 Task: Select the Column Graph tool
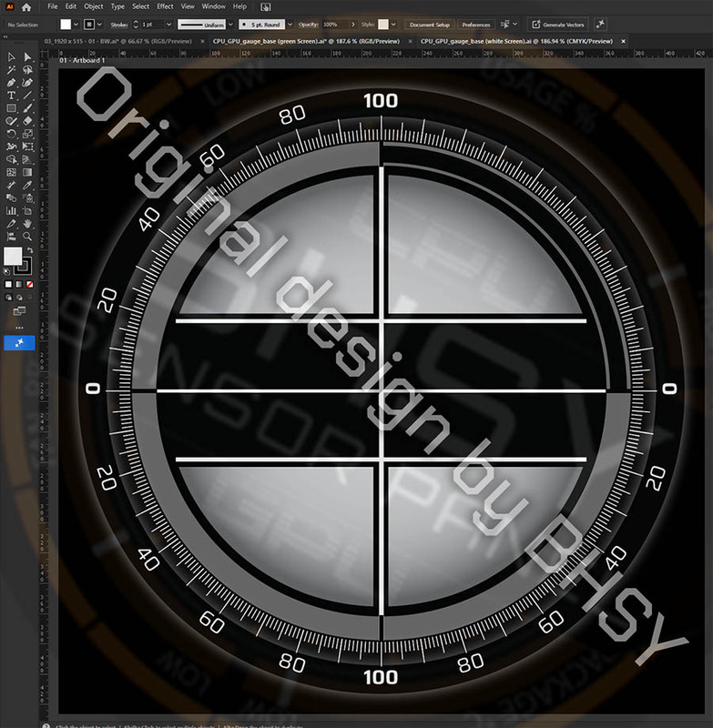[11, 211]
